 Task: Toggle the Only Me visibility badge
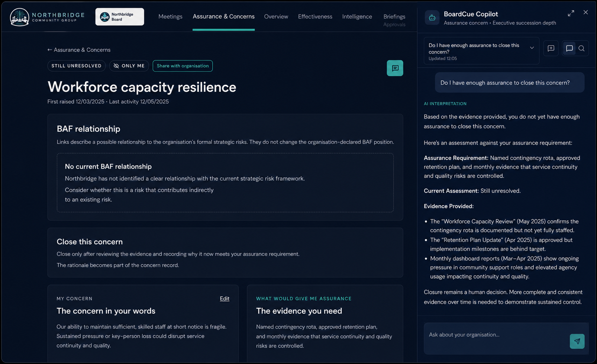point(129,66)
